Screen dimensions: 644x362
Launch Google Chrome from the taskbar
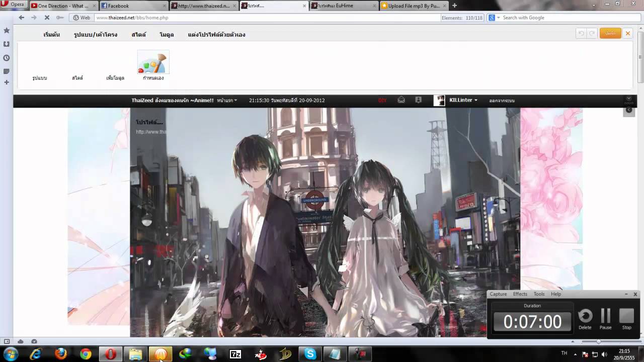pyautogui.click(x=86, y=354)
